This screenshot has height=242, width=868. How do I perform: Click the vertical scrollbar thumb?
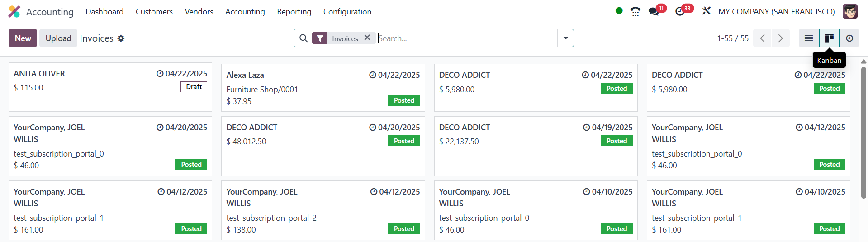pyautogui.click(x=863, y=131)
